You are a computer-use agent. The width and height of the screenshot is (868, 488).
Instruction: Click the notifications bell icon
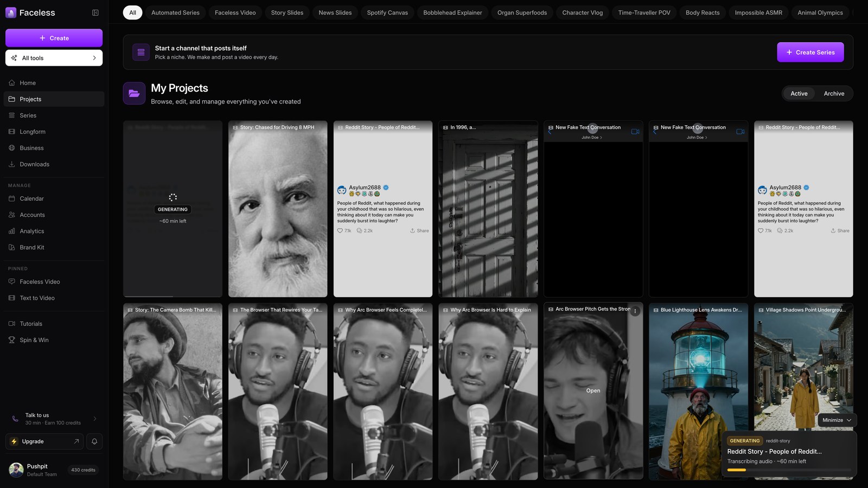pos(94,441)
